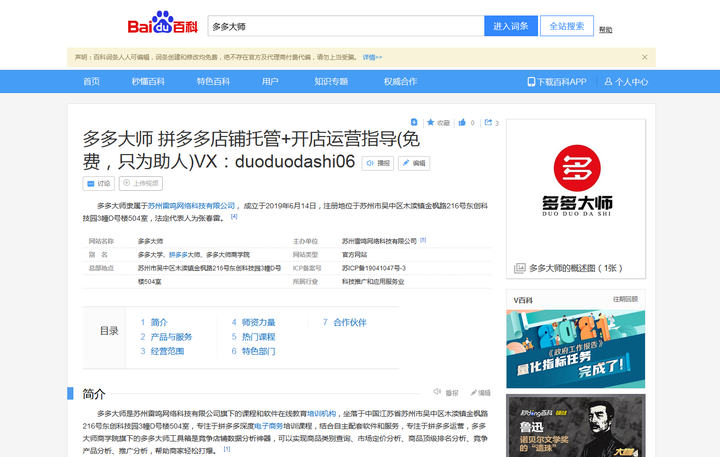
Task: Like the entry with the thumbs-up icon
Action: pyautogui.click(x=462, y=122)
